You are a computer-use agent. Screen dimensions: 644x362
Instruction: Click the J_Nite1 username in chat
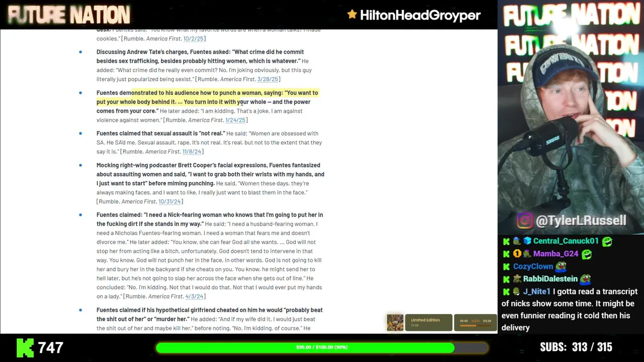click(x=537, y=292)
